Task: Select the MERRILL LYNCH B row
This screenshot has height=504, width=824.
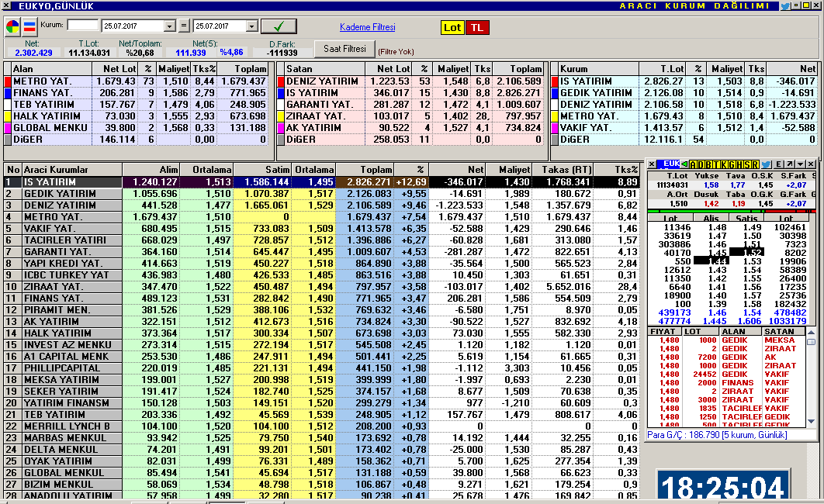Action: pyautogui.click(x=321, y=426)
